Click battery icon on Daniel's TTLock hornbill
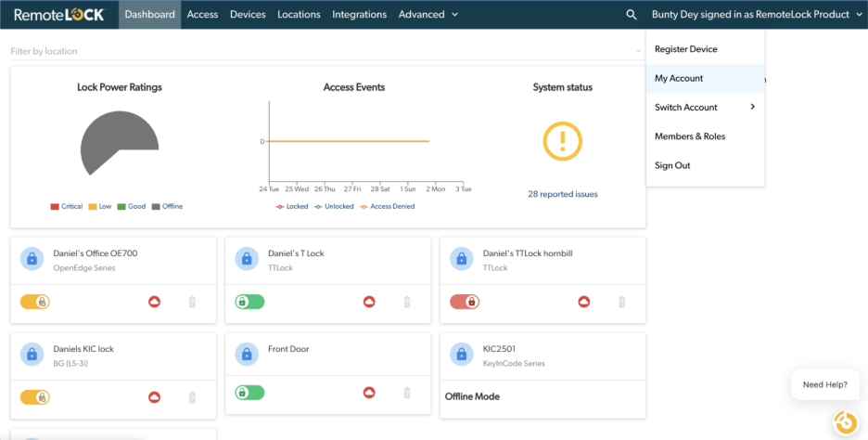 [621, 302]
